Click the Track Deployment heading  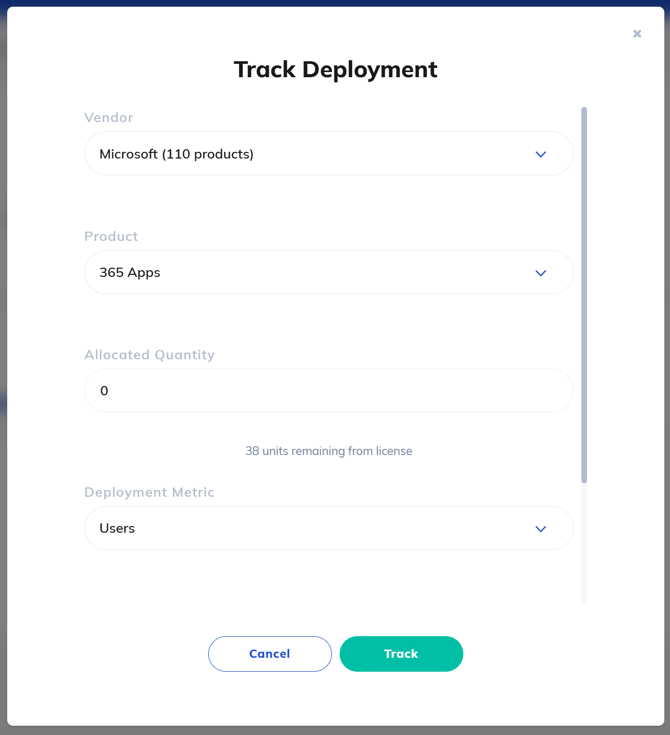coord(335,69)
